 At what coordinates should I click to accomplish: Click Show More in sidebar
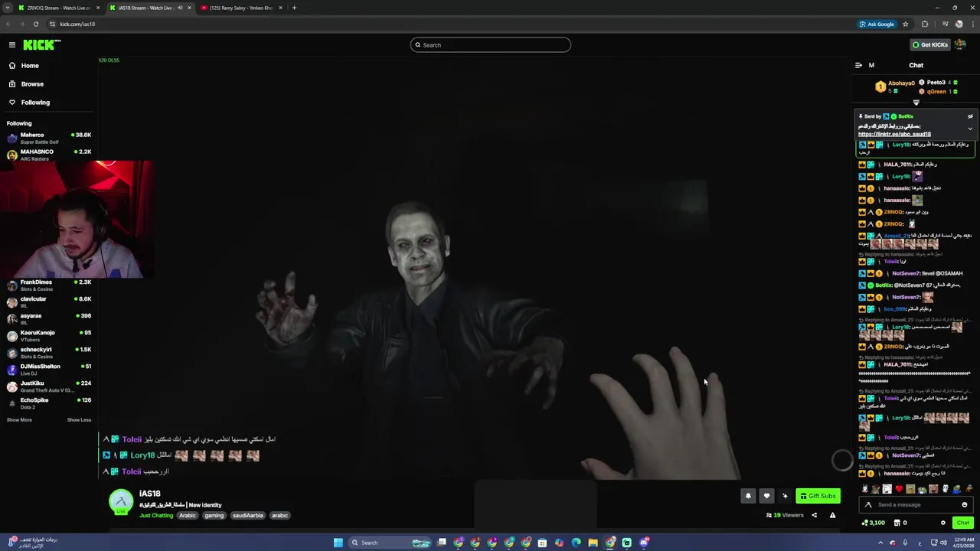click(x=19, y=420)
